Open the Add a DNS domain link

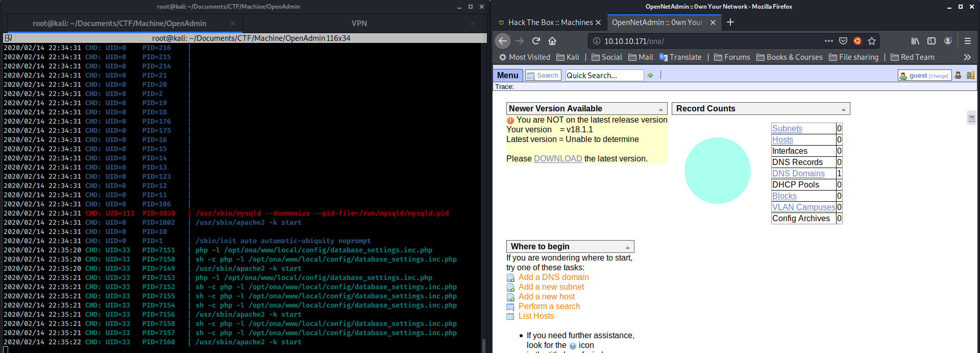coord(553,277)
